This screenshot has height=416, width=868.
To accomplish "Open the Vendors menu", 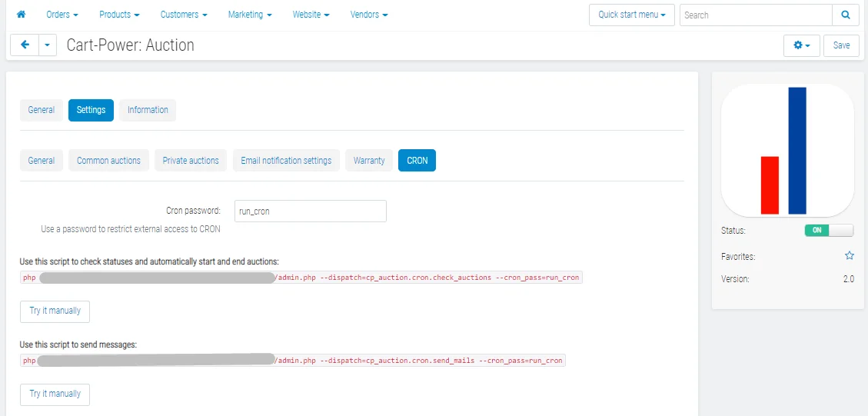I will tap(369, 15).
